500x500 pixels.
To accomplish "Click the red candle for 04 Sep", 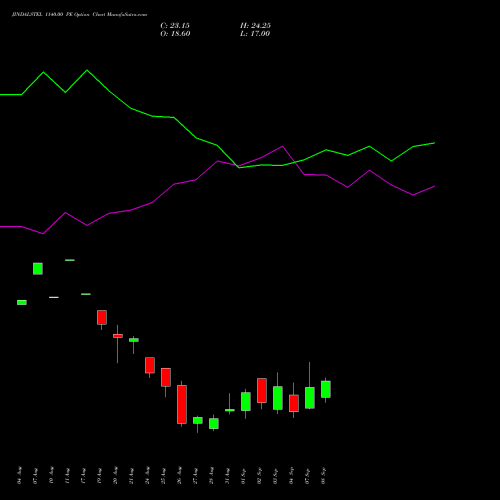I will [x=294, y=404].
